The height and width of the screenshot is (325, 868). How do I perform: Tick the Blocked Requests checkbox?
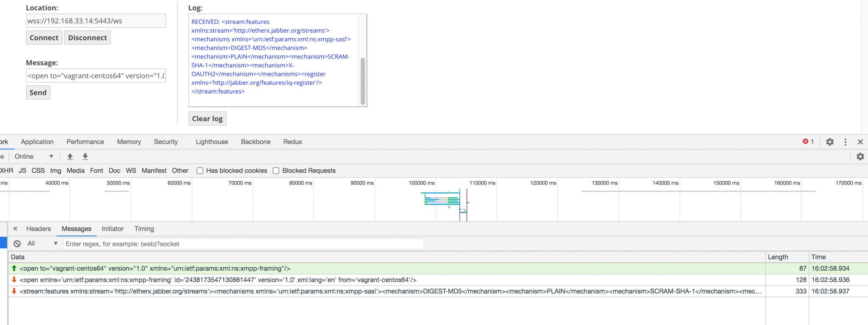point(276,171)
